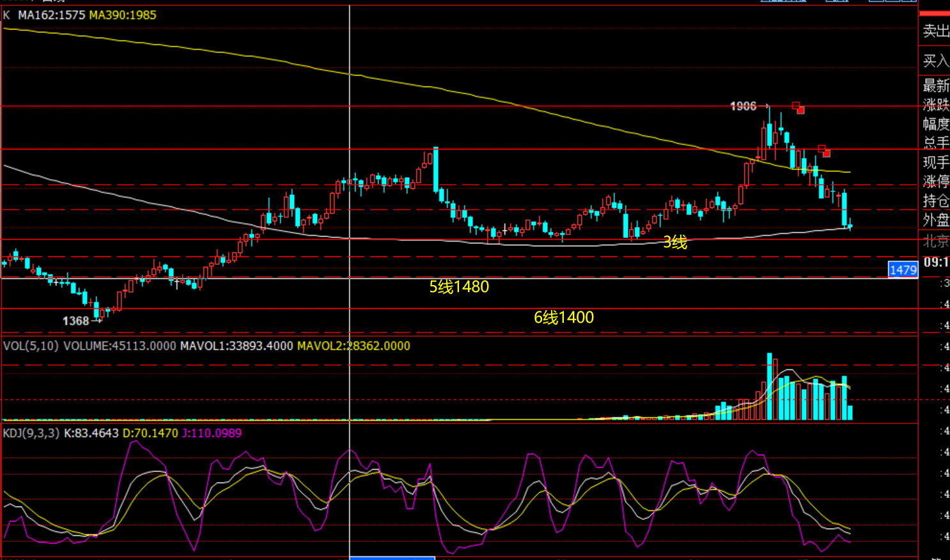950x560 pixels.
Task: Select the '5线1480' annotation text
Action: click(459, 286)
